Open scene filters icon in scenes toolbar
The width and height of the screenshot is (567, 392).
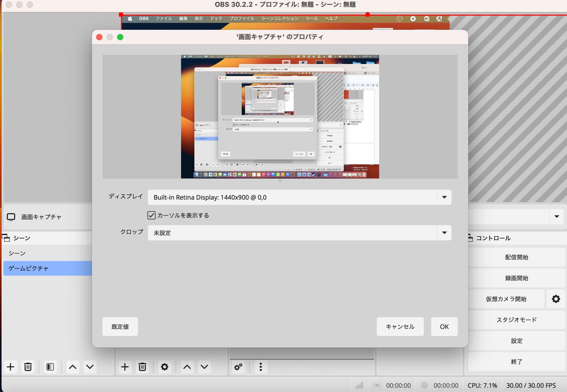(x=50, y=367)
